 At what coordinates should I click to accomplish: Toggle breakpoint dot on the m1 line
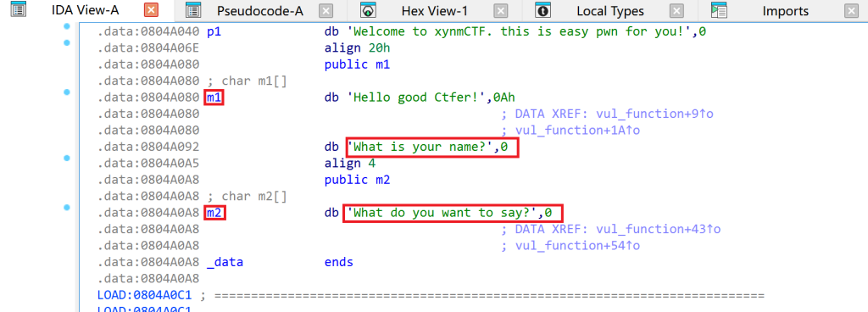coord(67,92)
